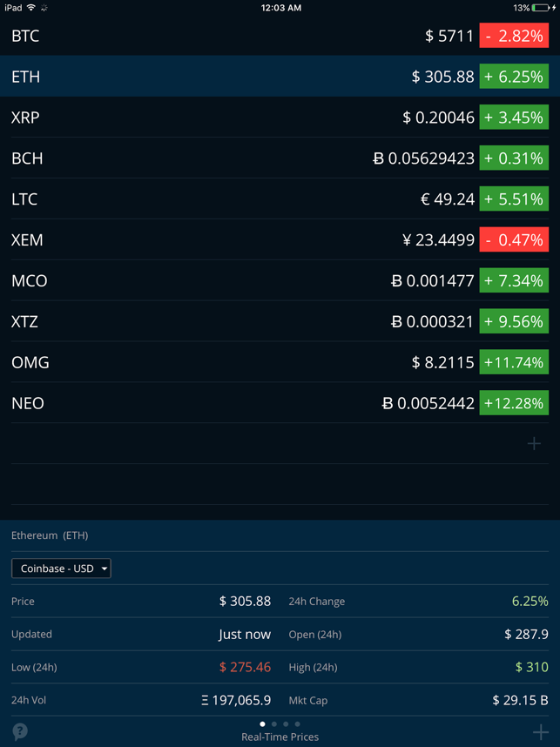Tap the XTZ price 0.000321
560x747 pixels.
tap(433, 321)
